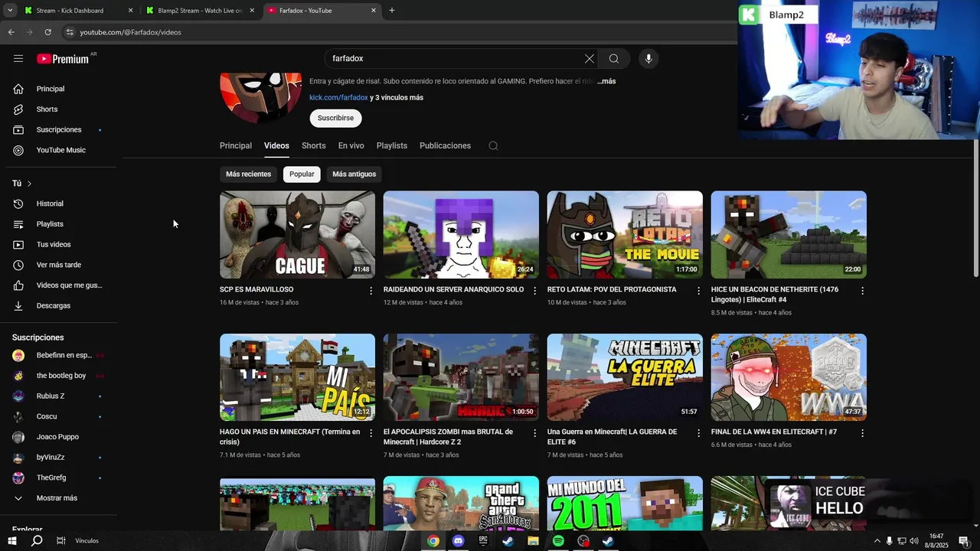Play MI PAÍS Minecraft video thumbnail
Viewport: 980px width, 551px height.
297,377
